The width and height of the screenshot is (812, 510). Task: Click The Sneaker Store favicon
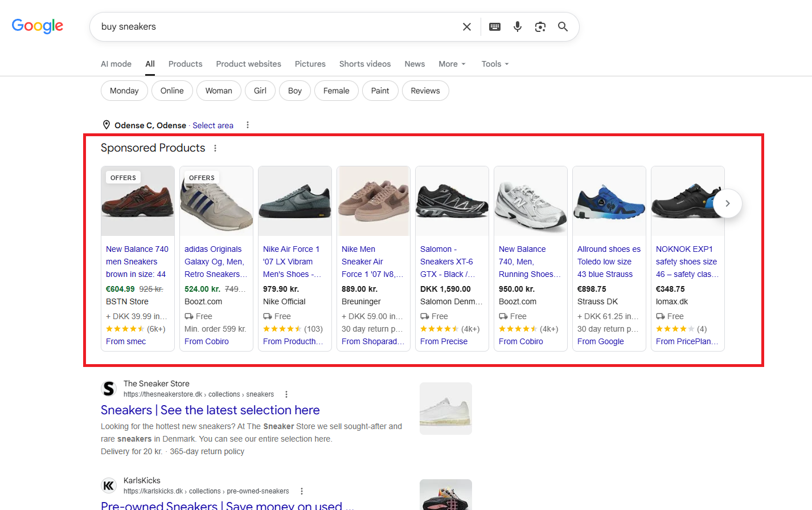coord(109,389)
